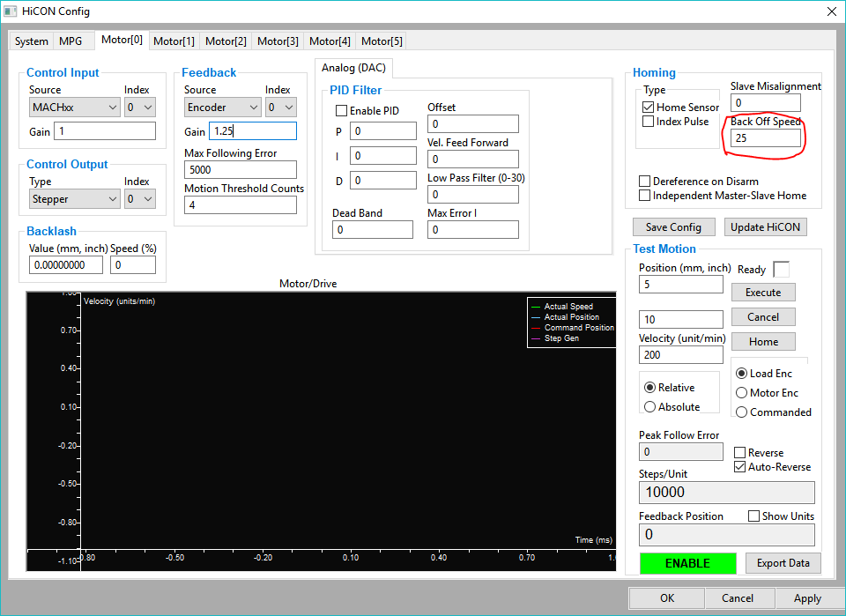Select the Absolute radio button

(x=650, y=407)
